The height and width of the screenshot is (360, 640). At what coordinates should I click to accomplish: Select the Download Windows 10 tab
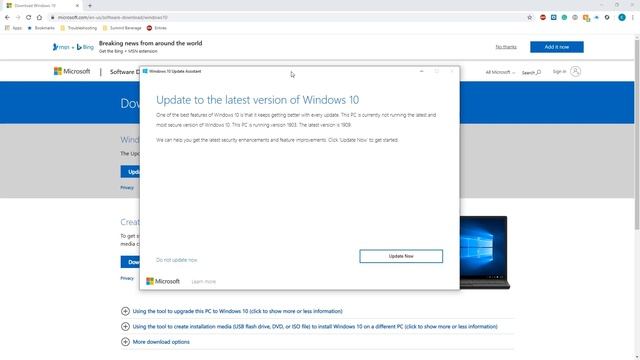tap(42, 6)
